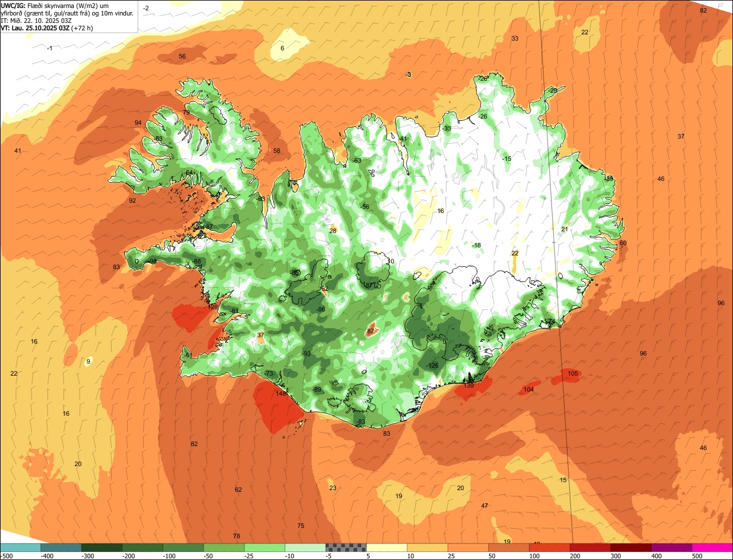The image size is (733, 560).
Task: Select the pale yellow 5 to 10 legend swatch
Action: (x=386, y=547)
